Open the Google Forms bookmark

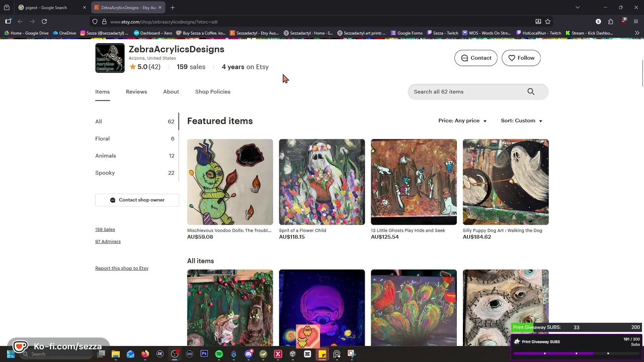point(407,33)
